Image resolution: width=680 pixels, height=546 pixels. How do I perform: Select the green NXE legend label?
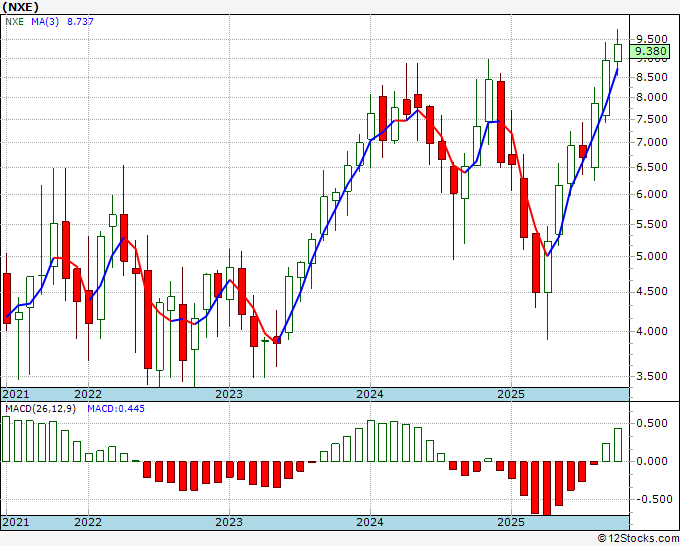(14, 22)
